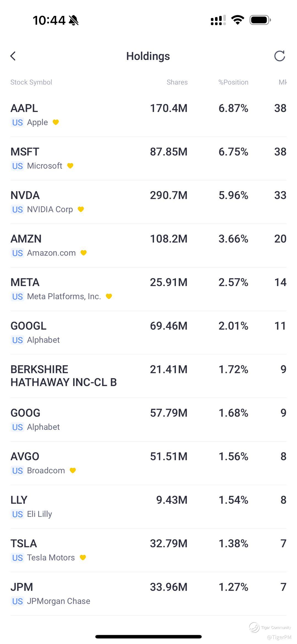Viewport: 297px width, 644px height.
Task: Tap the heart icon by Meta Platforms
Action: point(109,296)
